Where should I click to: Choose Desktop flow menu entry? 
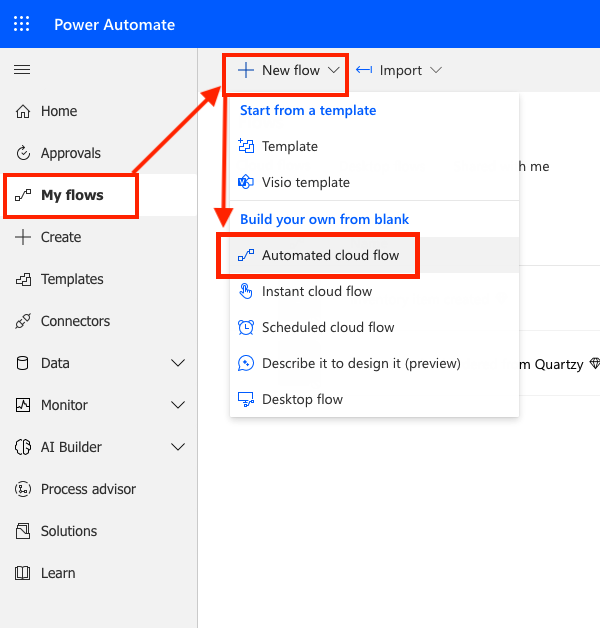374,399
